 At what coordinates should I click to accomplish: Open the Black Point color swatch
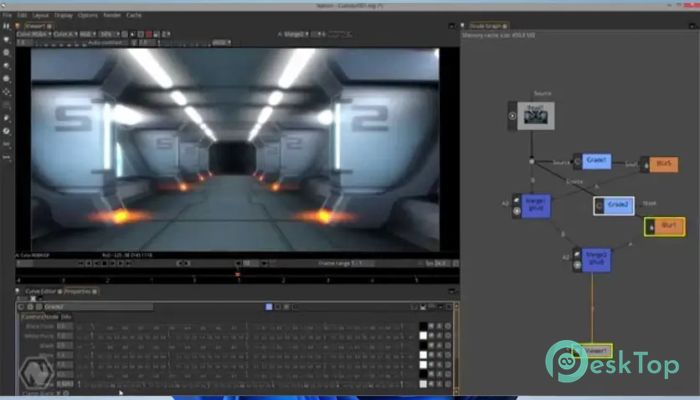[x=423, y=327]
